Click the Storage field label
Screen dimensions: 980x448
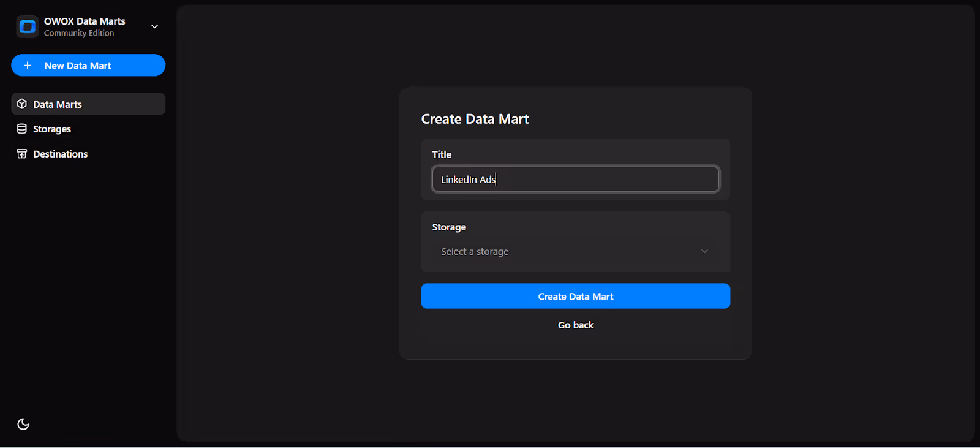coord(449,227)
